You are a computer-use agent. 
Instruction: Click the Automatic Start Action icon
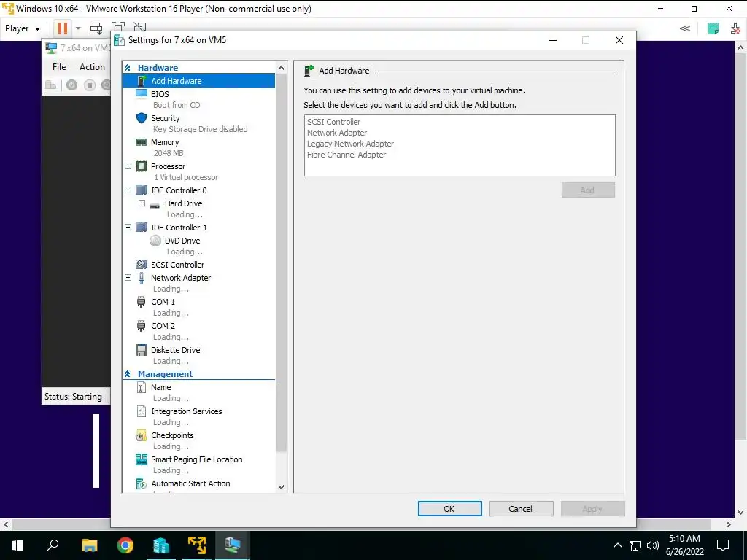tap(142, 483)
